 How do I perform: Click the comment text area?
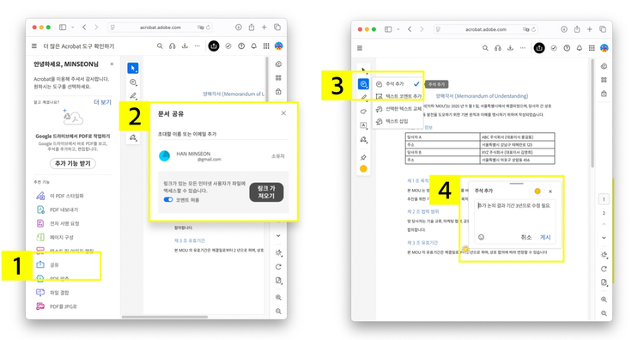[515, 215]
